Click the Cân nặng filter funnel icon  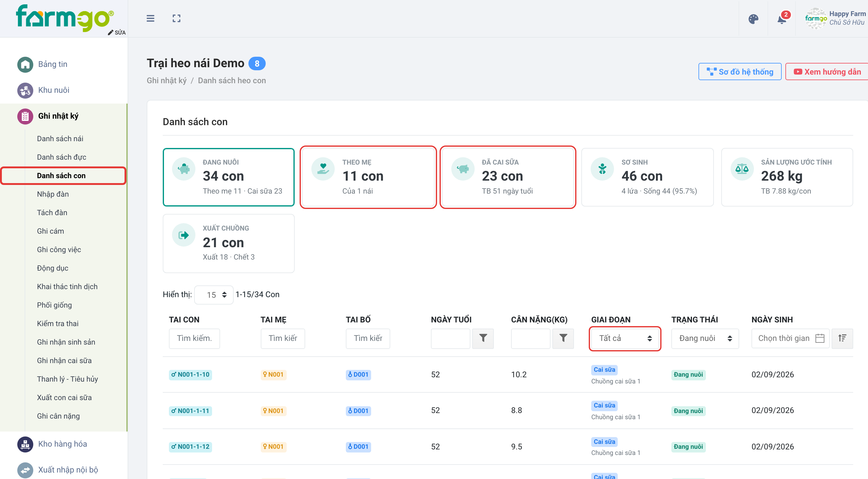(x=563, y=338)
